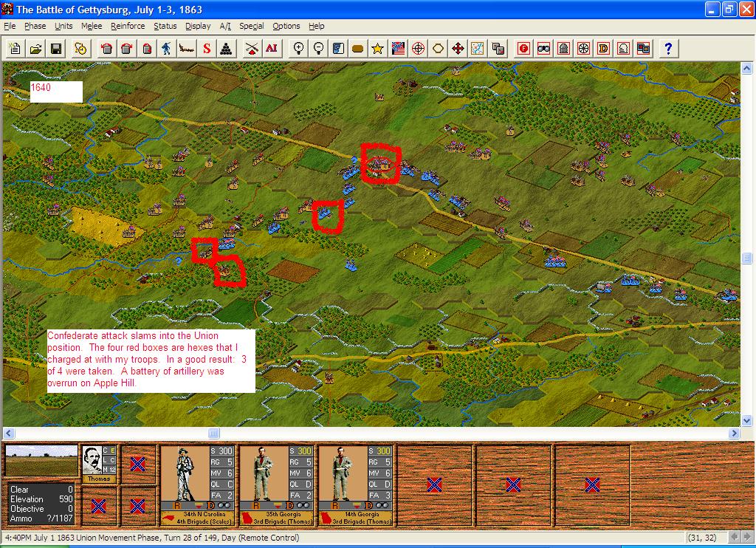Viewport: 756px width, 548px height.
Task: Click the binoculars spotted-units toolbar icon
Action: coord(544,48)
